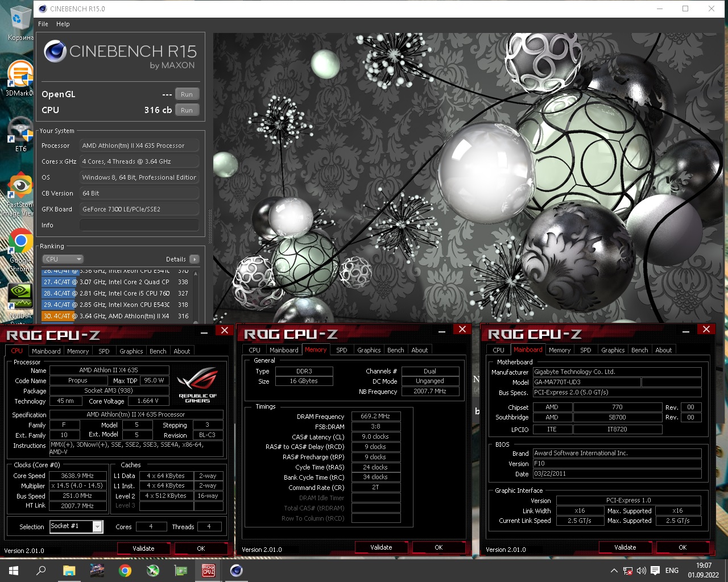
Task: Click Validate in left CPU-Z window
Action: point(143,548)
